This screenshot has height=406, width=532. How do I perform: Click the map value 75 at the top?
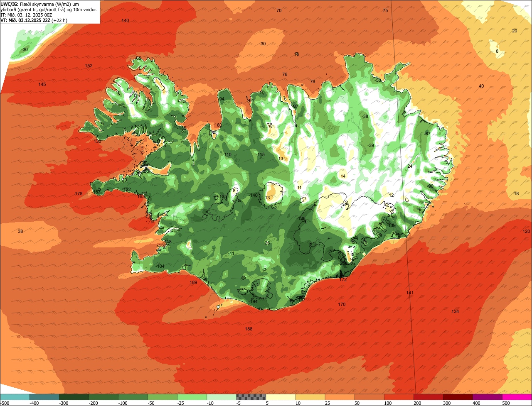[x=385, y=10]
